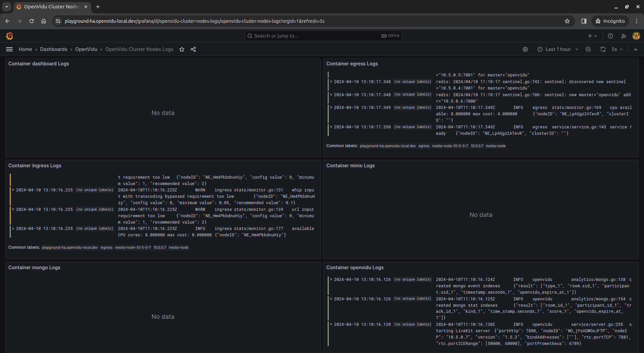Open the Last 1 hour time picker
This screenshot has width=644, height=353.
[558, 49]
